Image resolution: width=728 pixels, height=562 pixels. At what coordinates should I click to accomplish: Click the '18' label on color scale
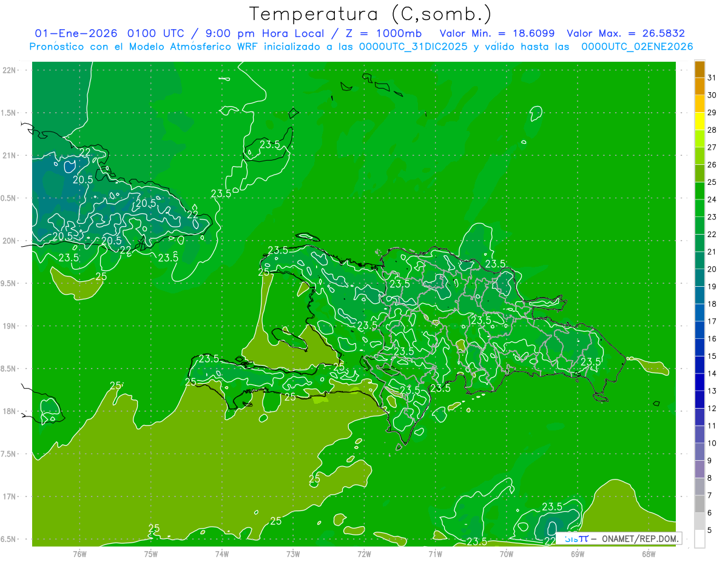(712, 304)
